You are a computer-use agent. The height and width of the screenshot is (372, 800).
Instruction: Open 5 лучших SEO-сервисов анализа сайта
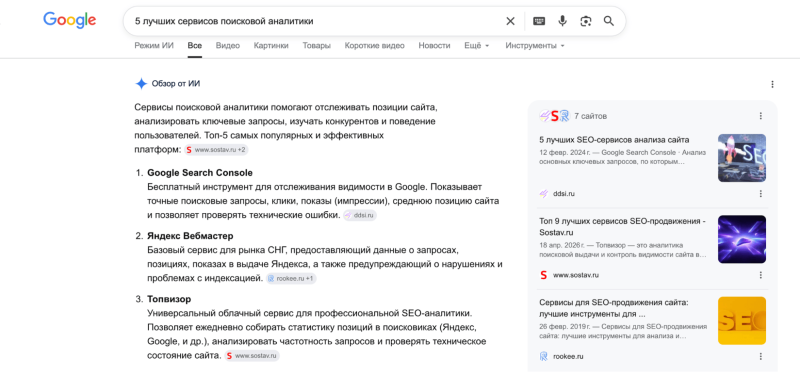click(x=614, y=139)
